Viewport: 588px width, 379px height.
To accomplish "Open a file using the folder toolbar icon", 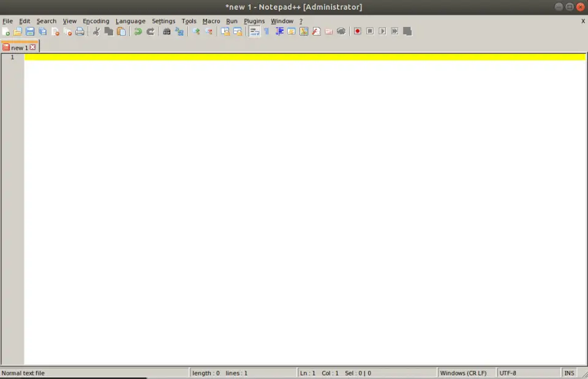I will click(18, 31).
